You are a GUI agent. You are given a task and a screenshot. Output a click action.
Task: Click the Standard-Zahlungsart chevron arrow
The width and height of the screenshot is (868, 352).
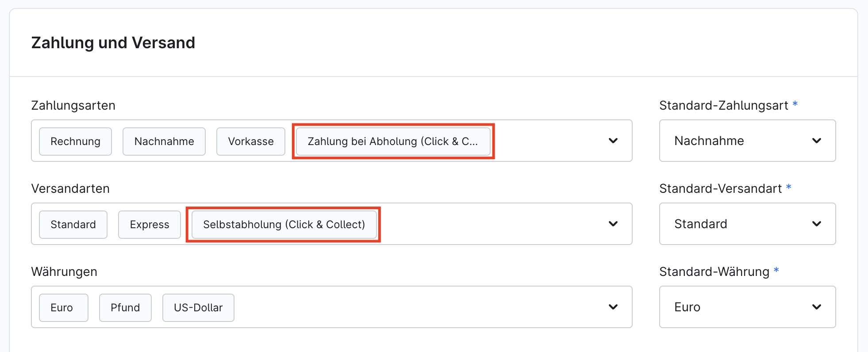pyautogui.click(x=816, y=141)
